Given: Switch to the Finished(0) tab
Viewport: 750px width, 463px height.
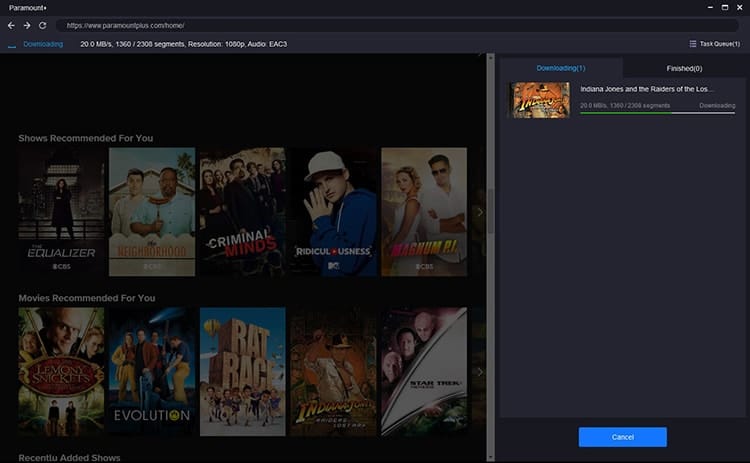Looking at the screenshot, I should click(684, 68).
